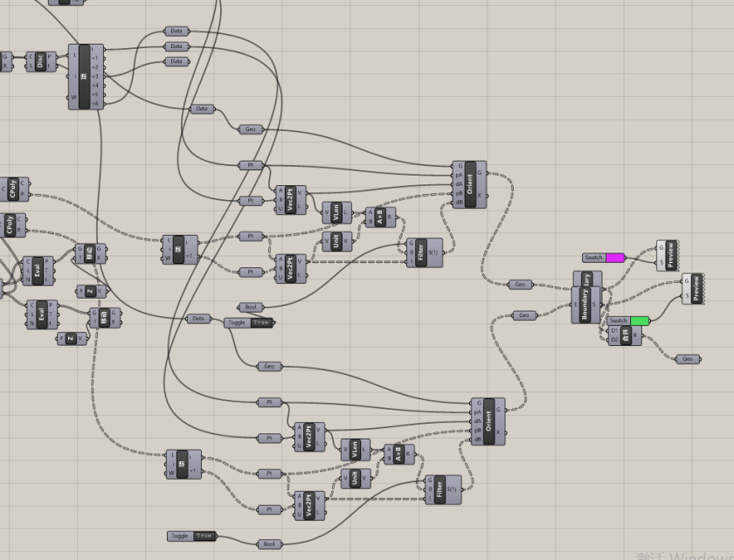Image resolution: width=734 pixels, height=560 pixels.
Task: Open the green Swatch color picker
Action: pos(640,321)
